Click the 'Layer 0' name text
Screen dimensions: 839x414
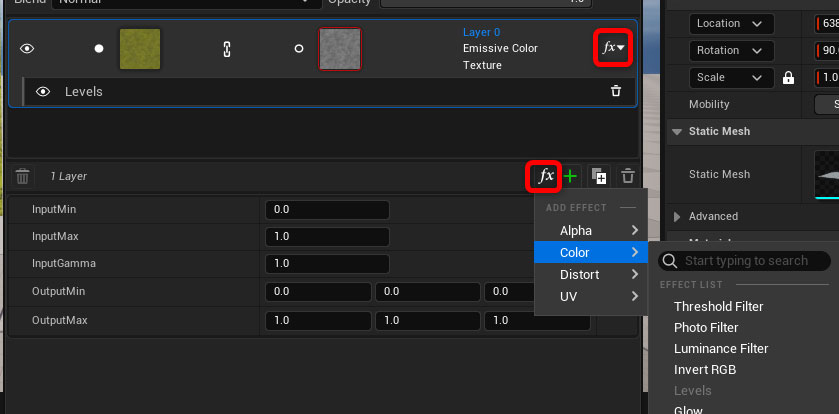point(482,32)
